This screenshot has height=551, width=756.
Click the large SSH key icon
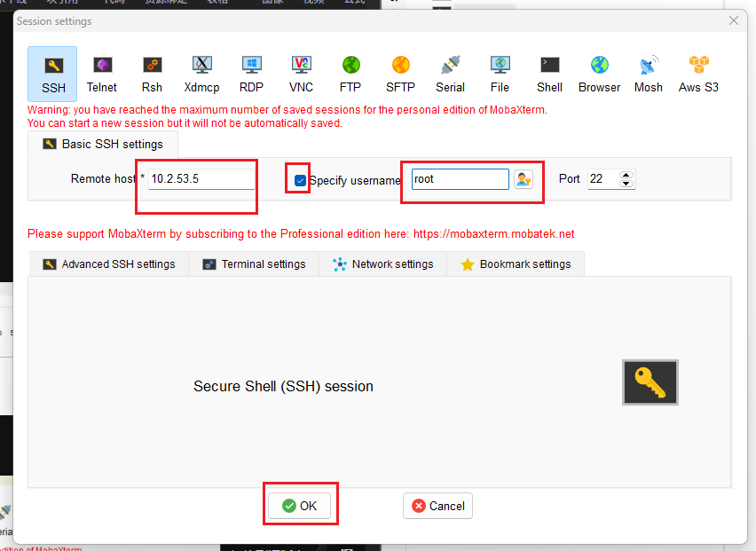650,382
